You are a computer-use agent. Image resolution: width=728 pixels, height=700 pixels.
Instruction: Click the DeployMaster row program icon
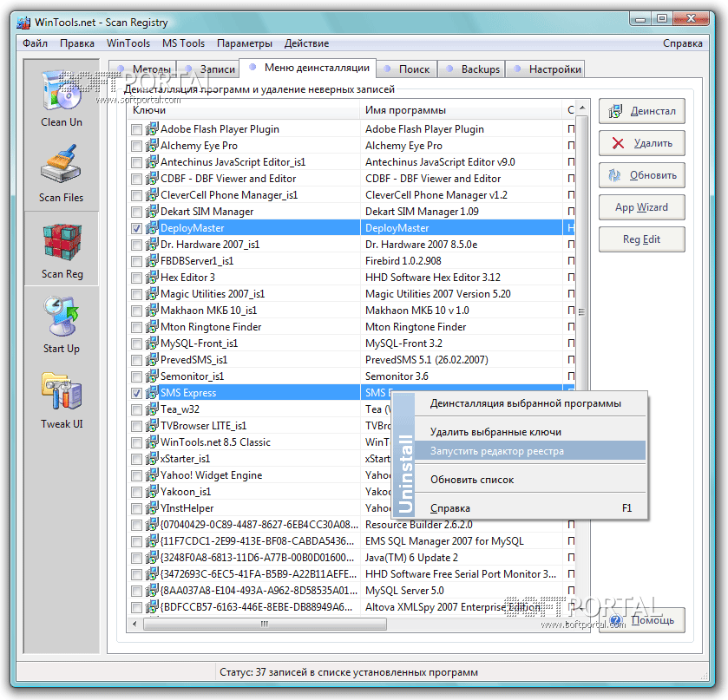pos(152,227)
